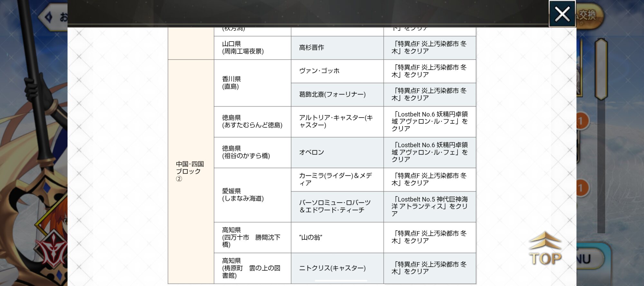
Task: Click the clear condition in 高杉晋作 row
Action: [430, 48]
